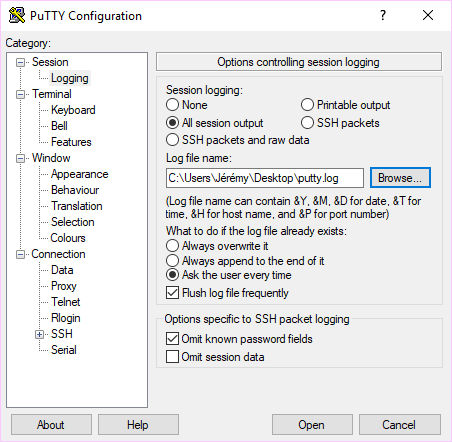Click in the Log file name field

(x=265, y=178)
